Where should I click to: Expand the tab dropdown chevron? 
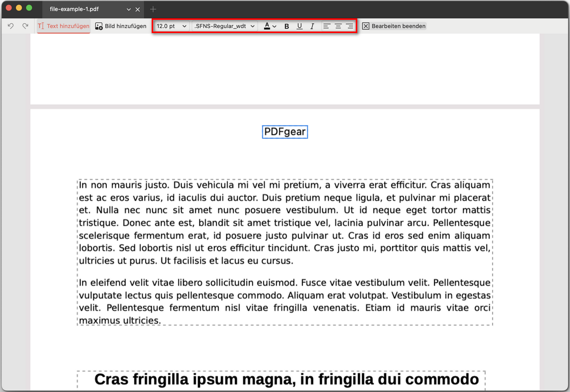tap(129, 9)
